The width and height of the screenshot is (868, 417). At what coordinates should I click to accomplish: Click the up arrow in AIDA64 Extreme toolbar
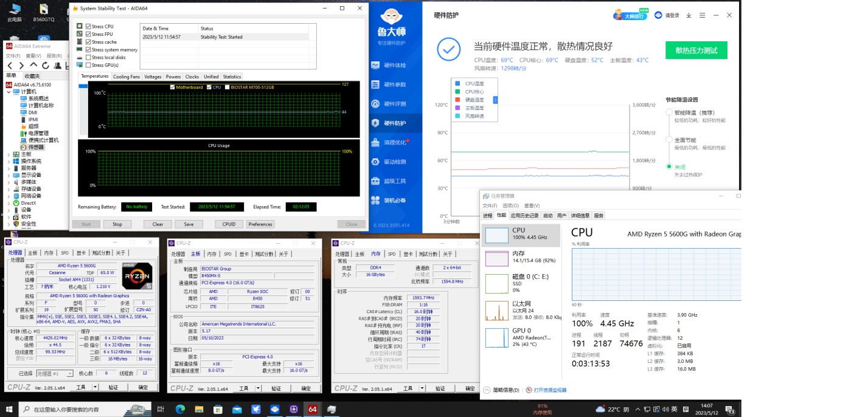(x=33, y=65)
